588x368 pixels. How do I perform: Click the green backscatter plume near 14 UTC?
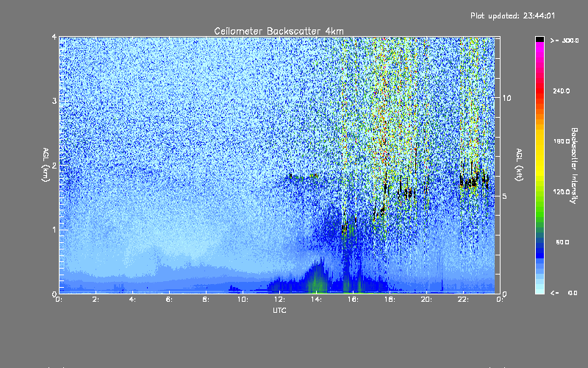pos(318,280)
